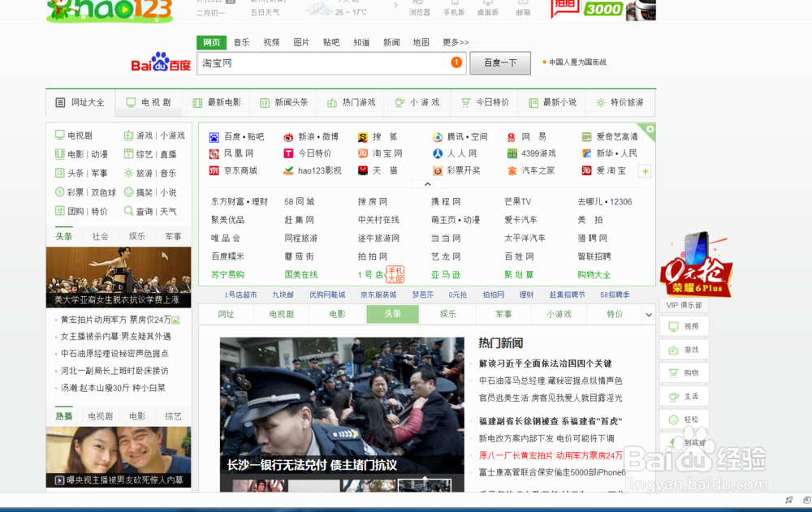Click the orange number badge in search box
Screen dimensions: 812x512
(x=456, y=62)
